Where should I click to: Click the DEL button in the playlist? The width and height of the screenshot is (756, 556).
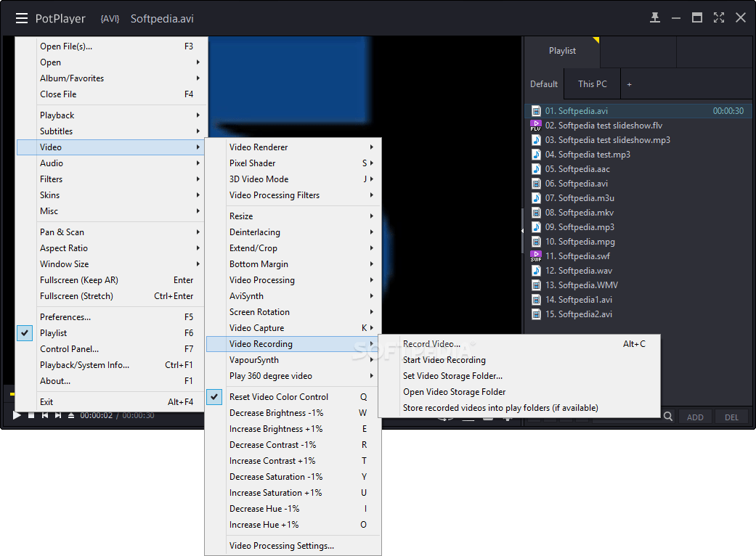731,417
